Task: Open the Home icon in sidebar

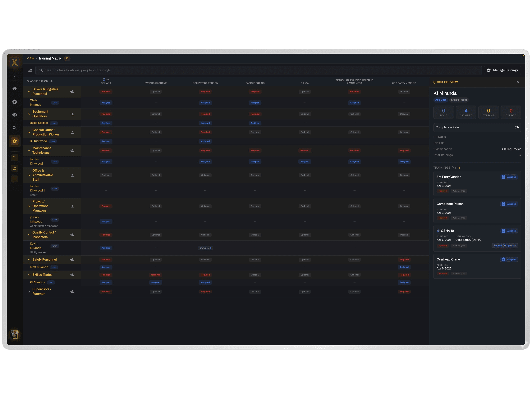Action: click(15, 89)
